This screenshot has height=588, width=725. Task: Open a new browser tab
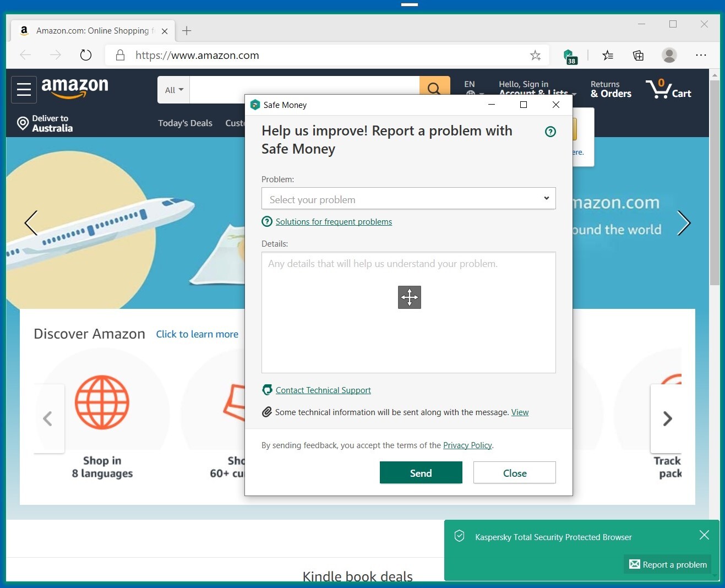point(187,31)
